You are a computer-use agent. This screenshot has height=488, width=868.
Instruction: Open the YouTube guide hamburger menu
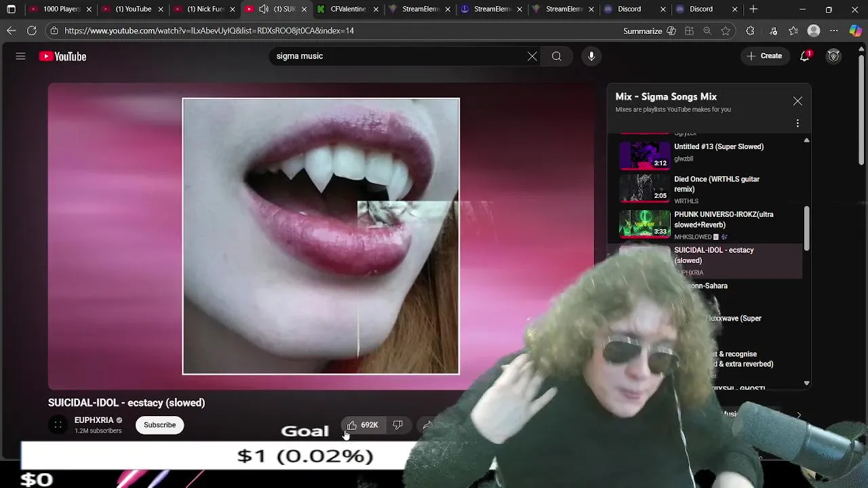[20, 56]
